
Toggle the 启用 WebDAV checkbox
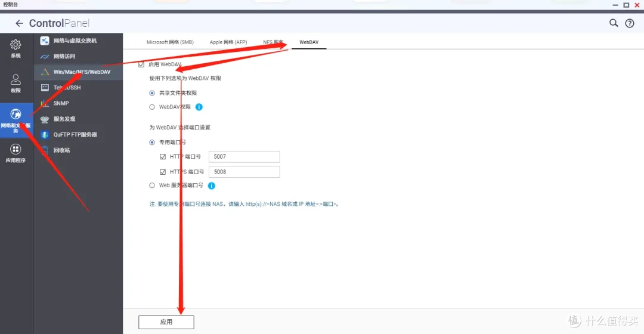(141, 64)
